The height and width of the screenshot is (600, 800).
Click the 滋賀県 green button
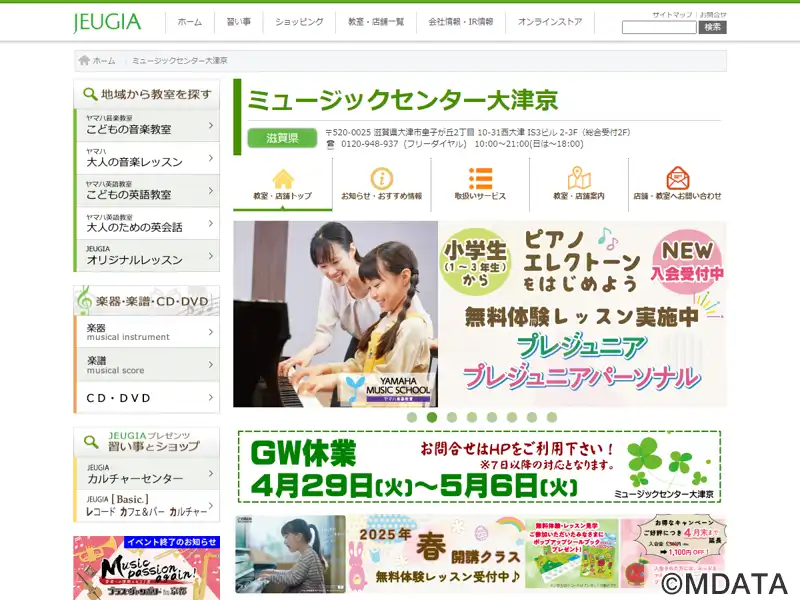click(282, 138)
